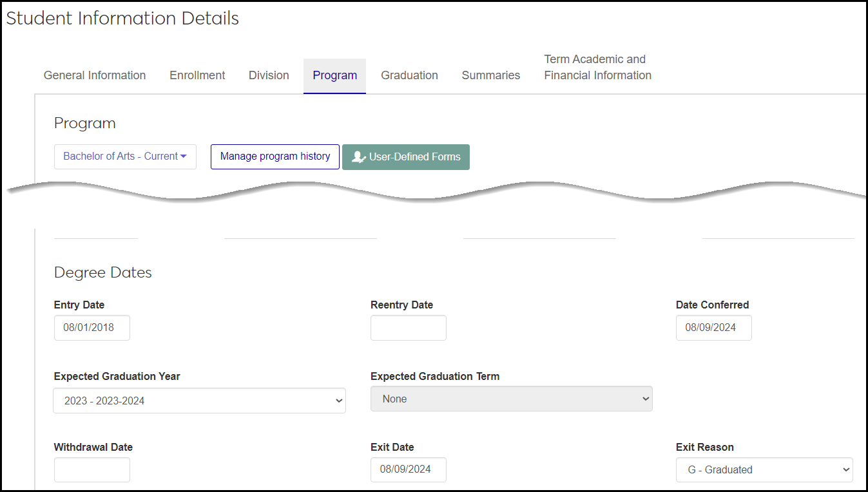Open the General Information tab
Image resolution: width=868 pixels, height=492 pixels.
pos(95,75)
